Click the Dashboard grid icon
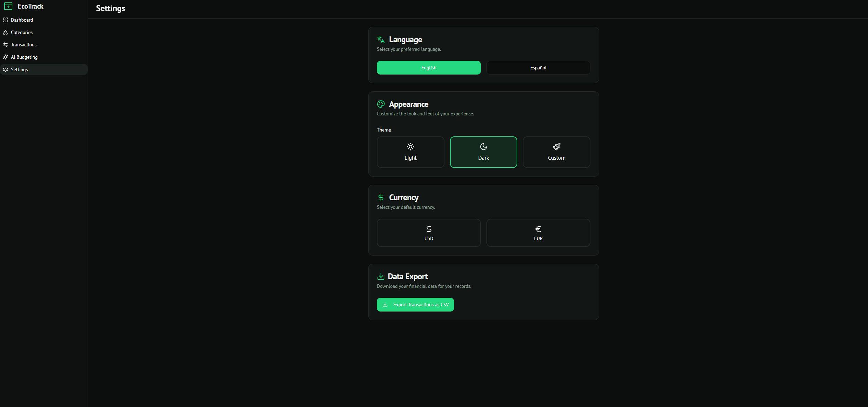The height and width of the screenshot is (407, 868). [x=5, y=20]
